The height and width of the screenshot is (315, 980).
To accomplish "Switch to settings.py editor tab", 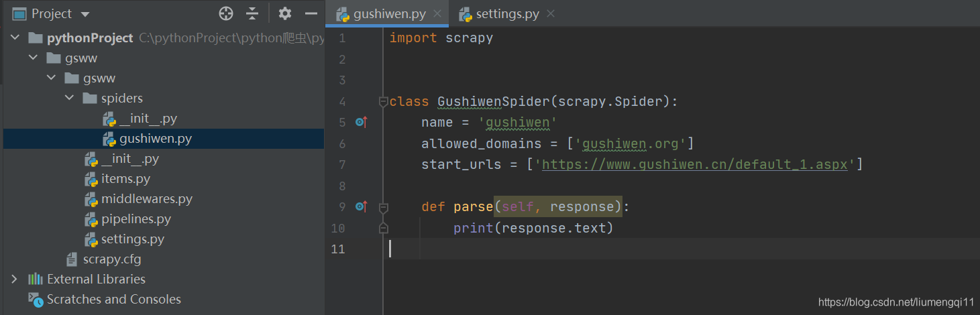I will pyautogui.click(x=507, y=14).
